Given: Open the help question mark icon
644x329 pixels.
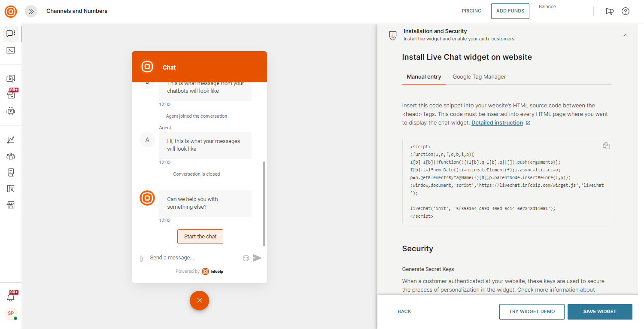Looking at the screenshot, I should (x=626, y=11).
